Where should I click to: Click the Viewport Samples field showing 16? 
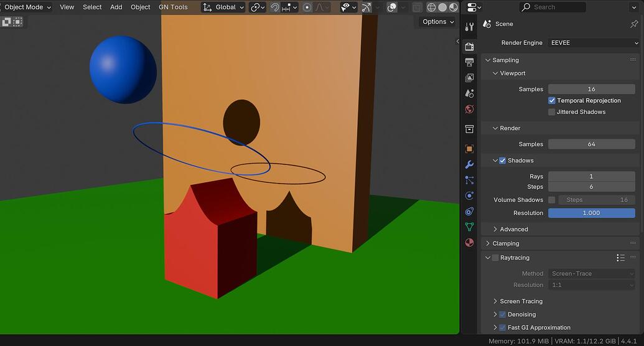click(x=592, y=89)
